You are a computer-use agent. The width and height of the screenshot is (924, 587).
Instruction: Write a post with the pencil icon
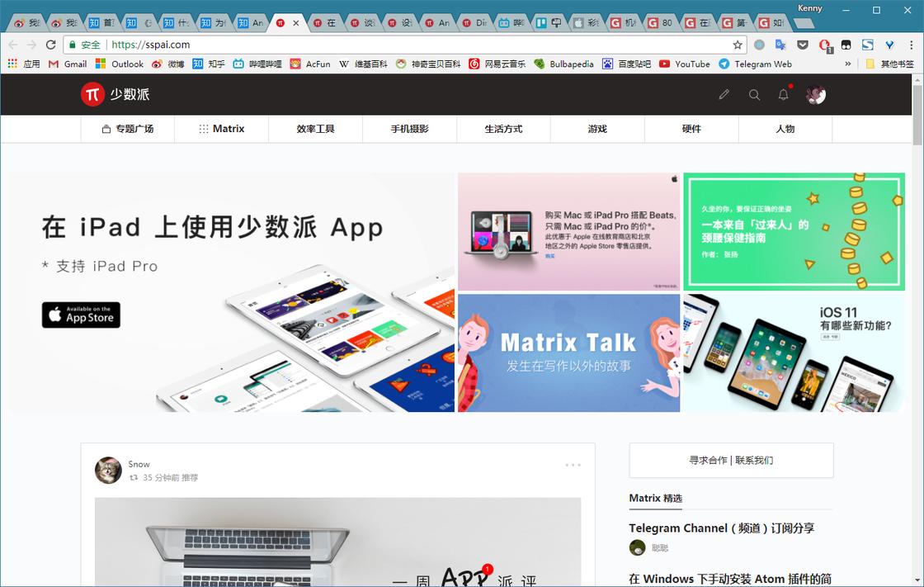[x=724, y=94]
